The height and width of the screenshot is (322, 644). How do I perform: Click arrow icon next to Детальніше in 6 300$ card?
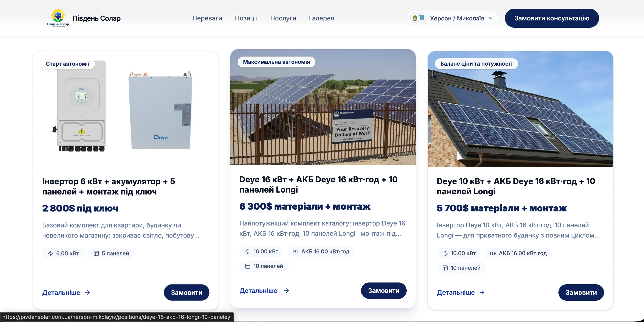287,290
